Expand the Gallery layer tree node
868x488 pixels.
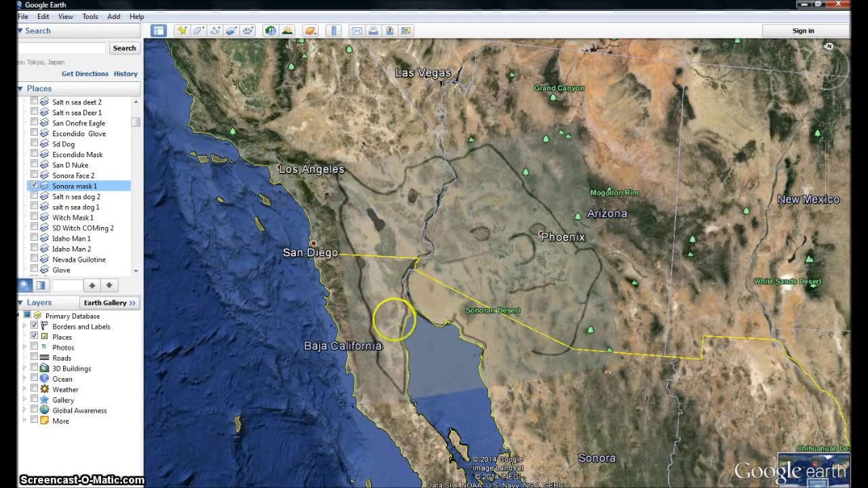point(26,400)
